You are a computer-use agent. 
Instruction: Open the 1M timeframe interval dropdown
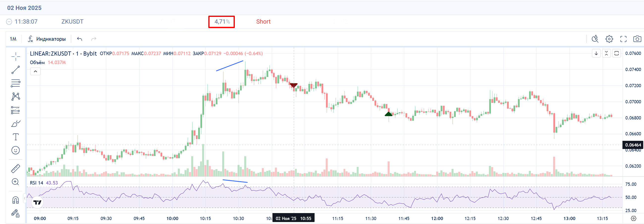[13, 39]
